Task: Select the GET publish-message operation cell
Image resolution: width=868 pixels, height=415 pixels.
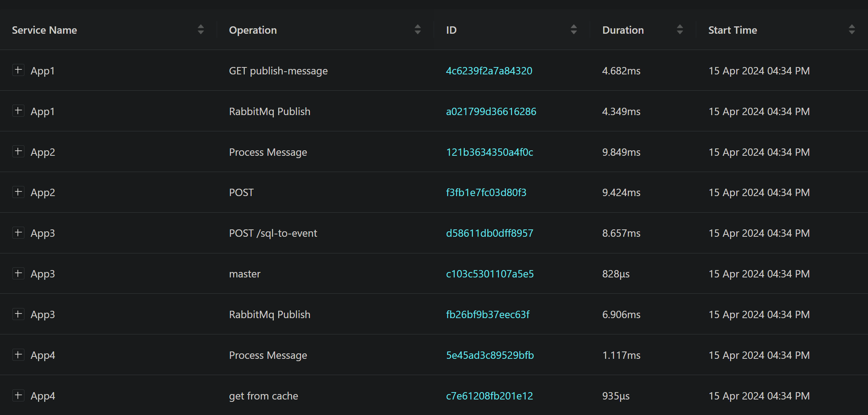Action: 278,71
